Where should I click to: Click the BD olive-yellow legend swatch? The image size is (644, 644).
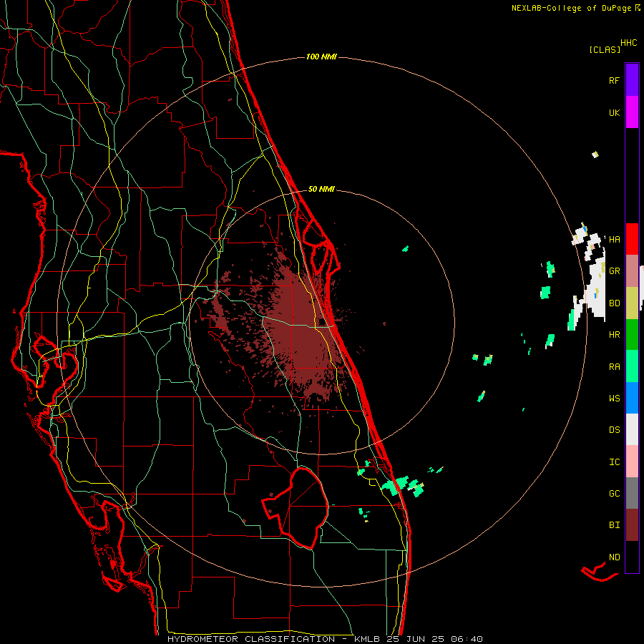[x=632, y=303]
